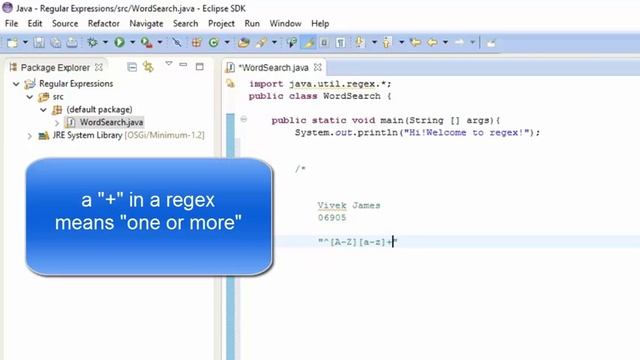Open the Run dropdown arrow

point(132,42)
